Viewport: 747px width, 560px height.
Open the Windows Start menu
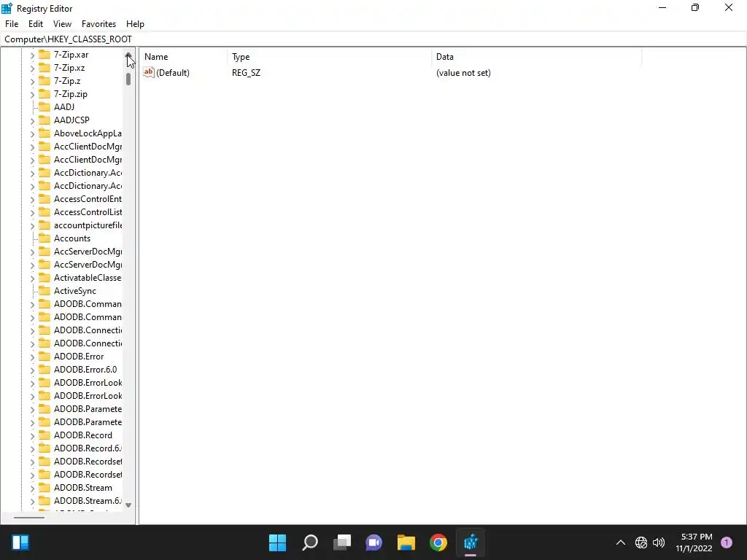277,542
